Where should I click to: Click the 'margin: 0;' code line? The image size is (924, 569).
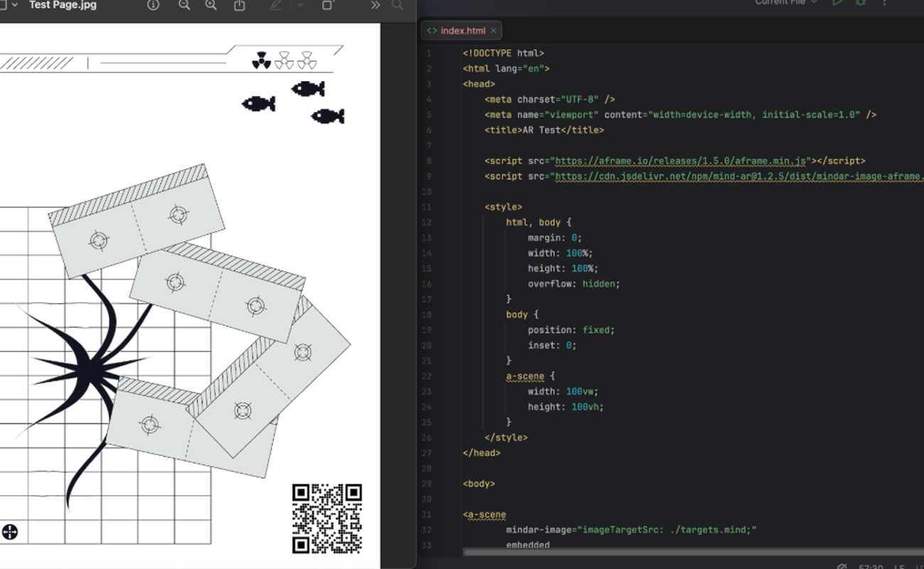click(554, 238)
